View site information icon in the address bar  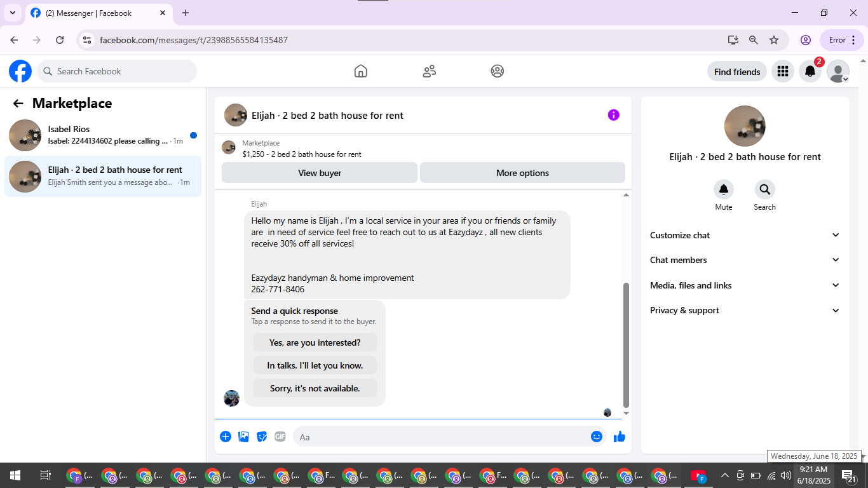coord(88,40)
